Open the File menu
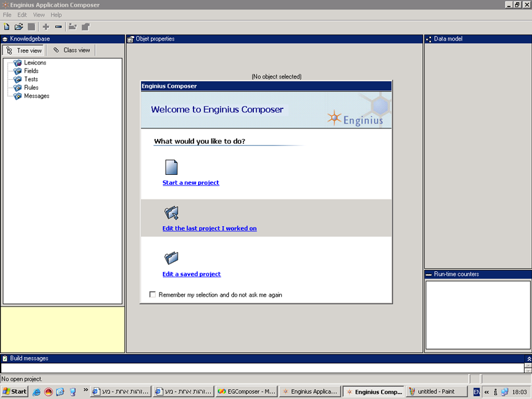The image size is (532, 399). 7,15
